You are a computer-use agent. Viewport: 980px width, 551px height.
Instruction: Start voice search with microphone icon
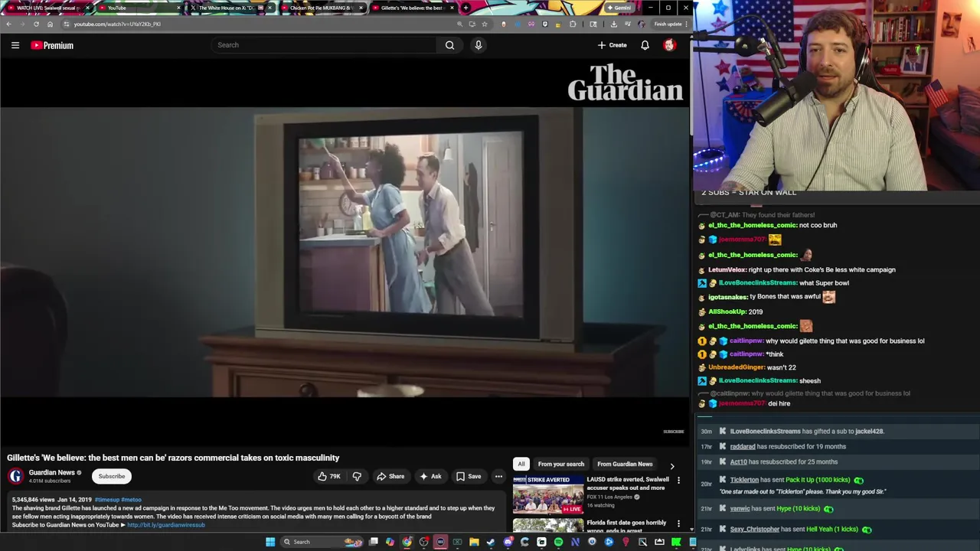[x=479, y=45]
